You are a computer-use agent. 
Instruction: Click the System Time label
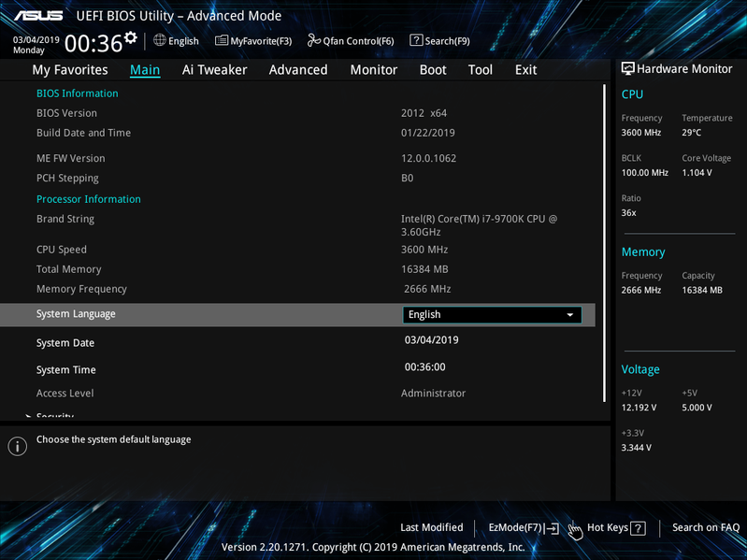coord(65,370)
